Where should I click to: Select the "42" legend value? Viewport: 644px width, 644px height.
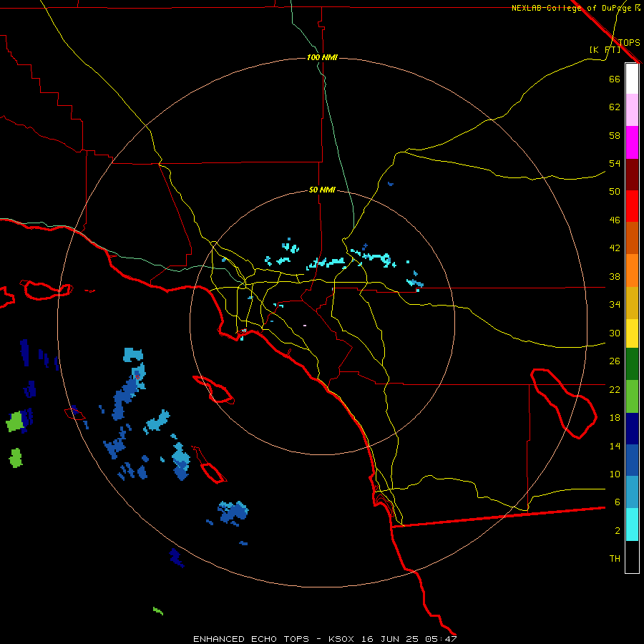[x=615, y=248]
